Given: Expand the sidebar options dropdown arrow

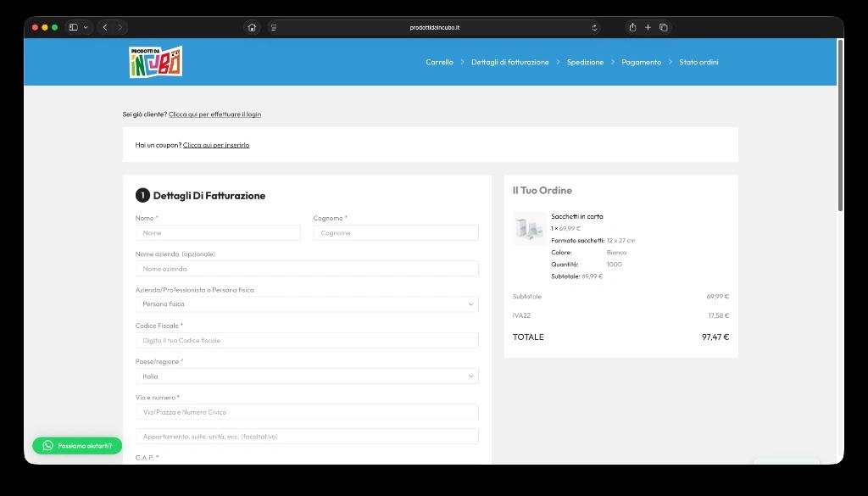Looking at the screenshot, I should (86, 27).
